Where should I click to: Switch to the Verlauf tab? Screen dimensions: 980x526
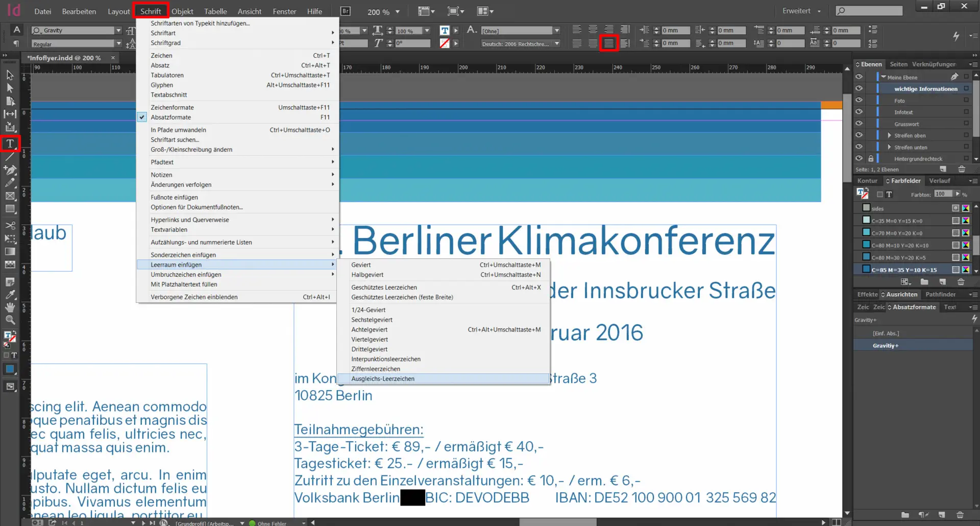pos(940,181)
